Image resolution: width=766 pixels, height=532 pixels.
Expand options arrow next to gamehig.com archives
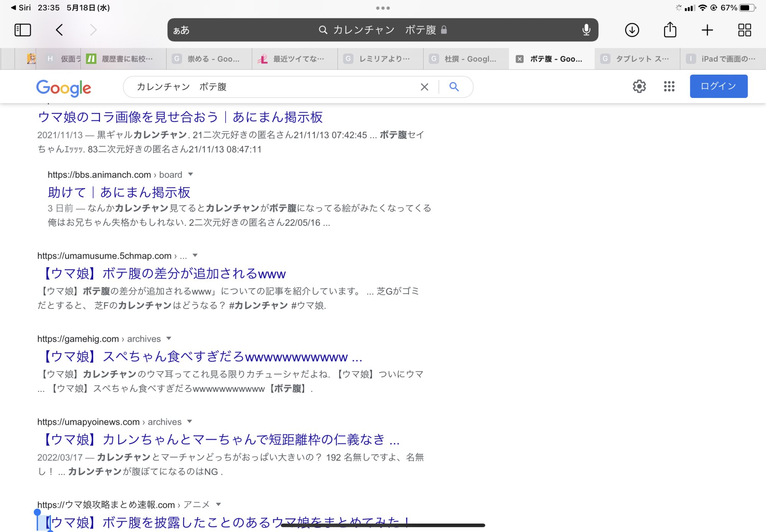point(169,338)
